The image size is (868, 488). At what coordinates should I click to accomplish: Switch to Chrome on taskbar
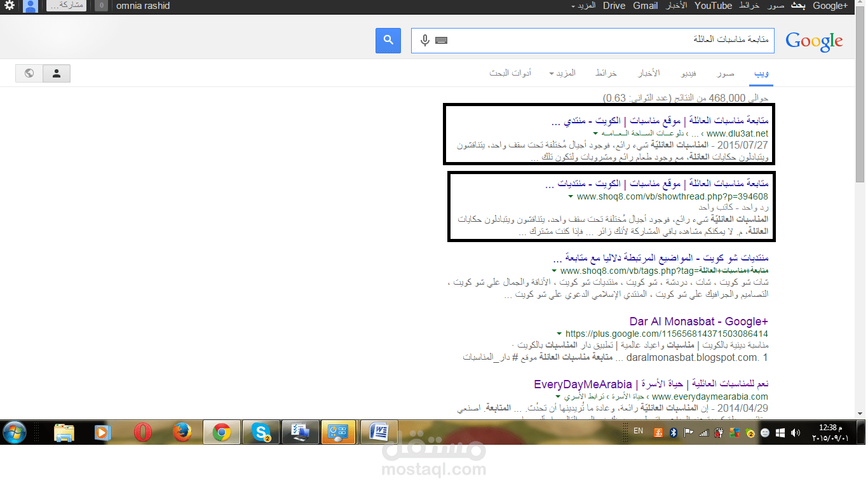(222, 433)
